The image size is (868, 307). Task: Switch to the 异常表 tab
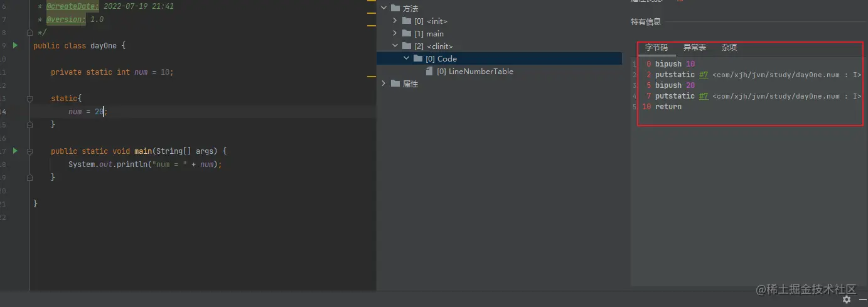pos(695,48)
